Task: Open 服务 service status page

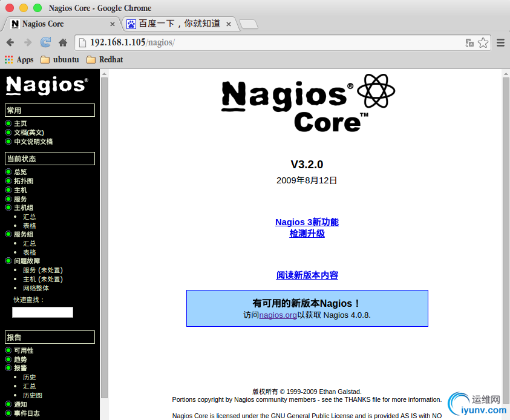Action: (x=21, y=199)
